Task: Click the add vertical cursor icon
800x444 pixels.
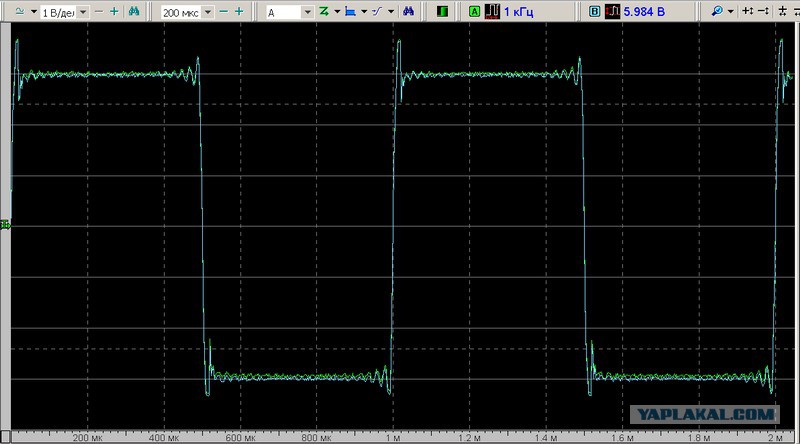Action: pyautogui.click(x=747, y=11)
